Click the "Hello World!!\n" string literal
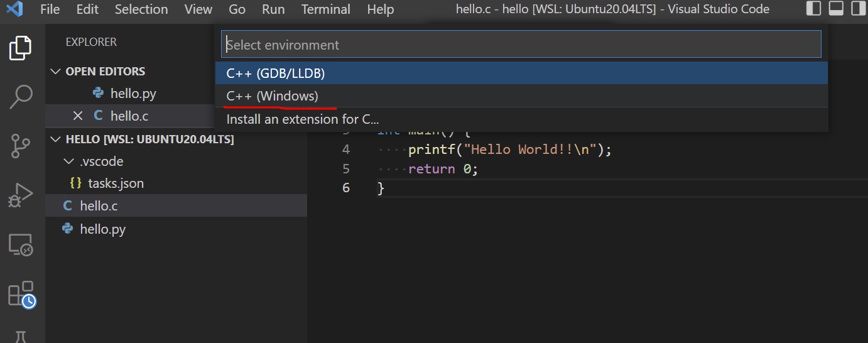Screen dimensions: 868x343 click(x=530, y=150)
